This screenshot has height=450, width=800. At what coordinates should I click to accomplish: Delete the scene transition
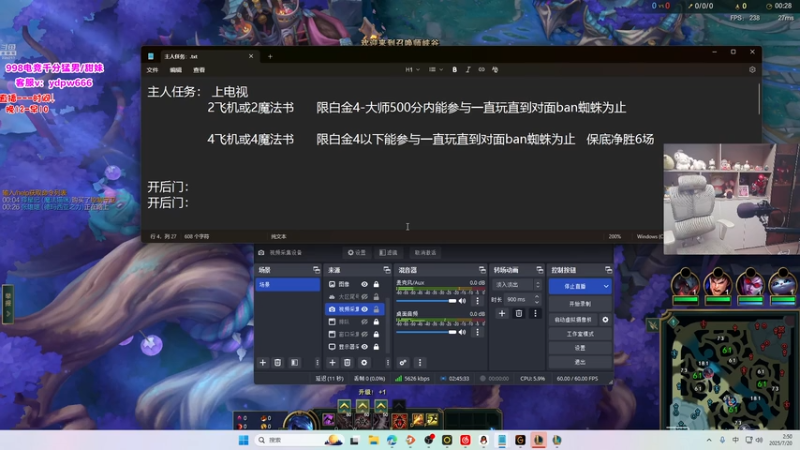[518, 313]
